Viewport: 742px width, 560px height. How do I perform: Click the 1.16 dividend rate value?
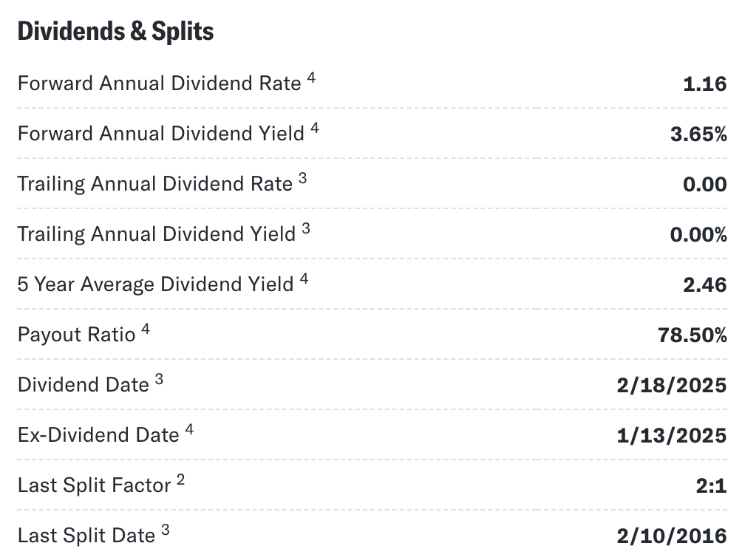(x=704, y=84)
